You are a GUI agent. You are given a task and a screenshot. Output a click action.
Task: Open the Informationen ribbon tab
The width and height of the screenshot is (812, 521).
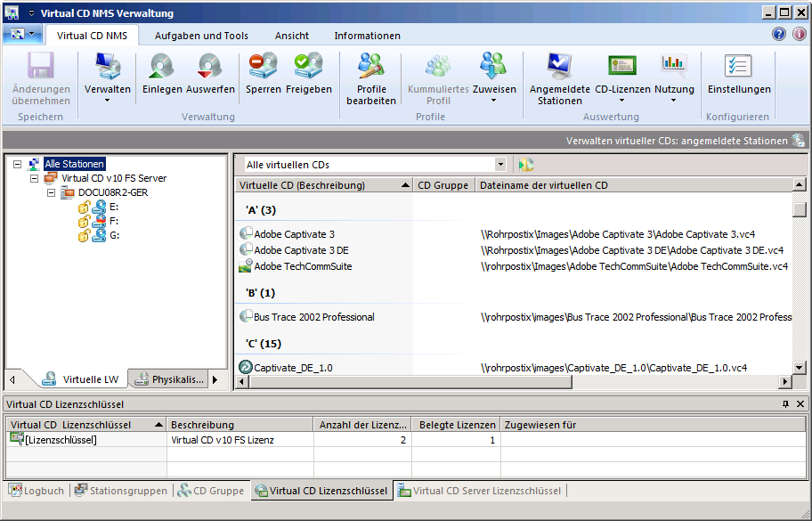367,36
